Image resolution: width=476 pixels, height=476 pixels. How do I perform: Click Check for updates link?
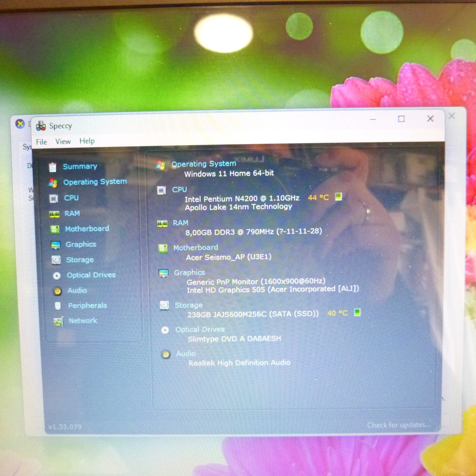point(399,425)
